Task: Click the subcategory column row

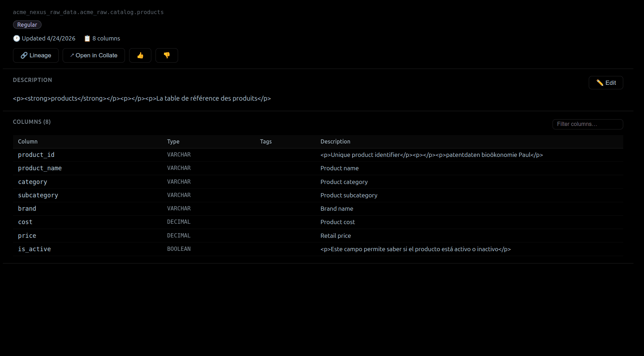Action: click(38, 195)
